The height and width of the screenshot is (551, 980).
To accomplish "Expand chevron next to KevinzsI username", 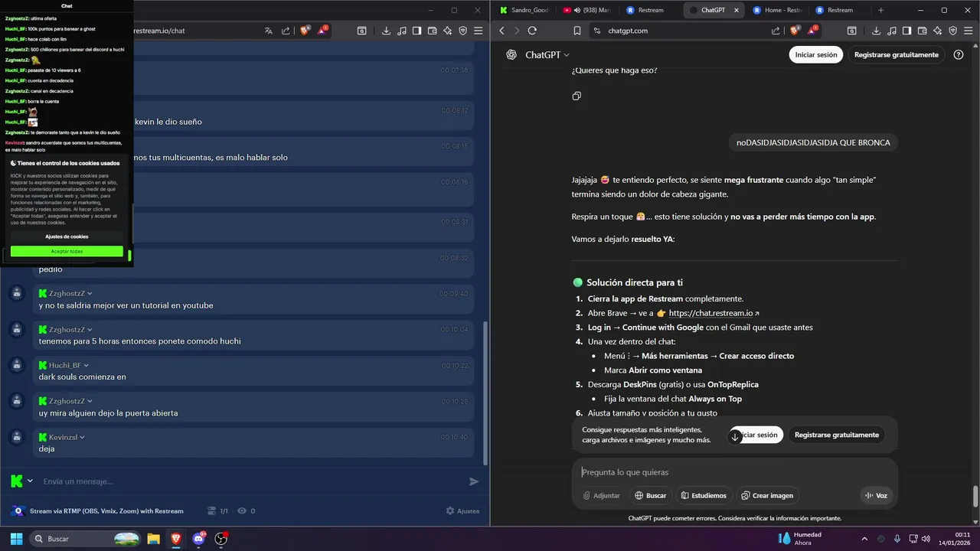I will pos(83,437).
